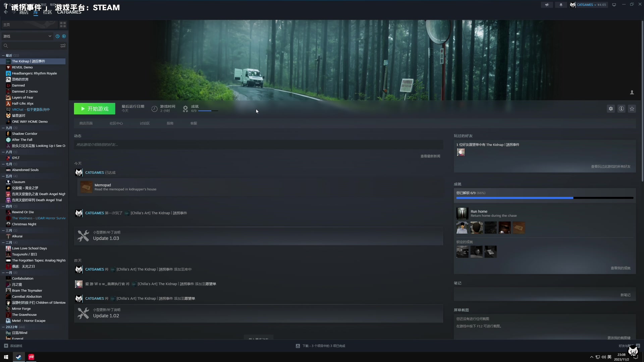The image size is (644, 362).
Task: Click the green 开始游戏 play button
Action: 95,109
